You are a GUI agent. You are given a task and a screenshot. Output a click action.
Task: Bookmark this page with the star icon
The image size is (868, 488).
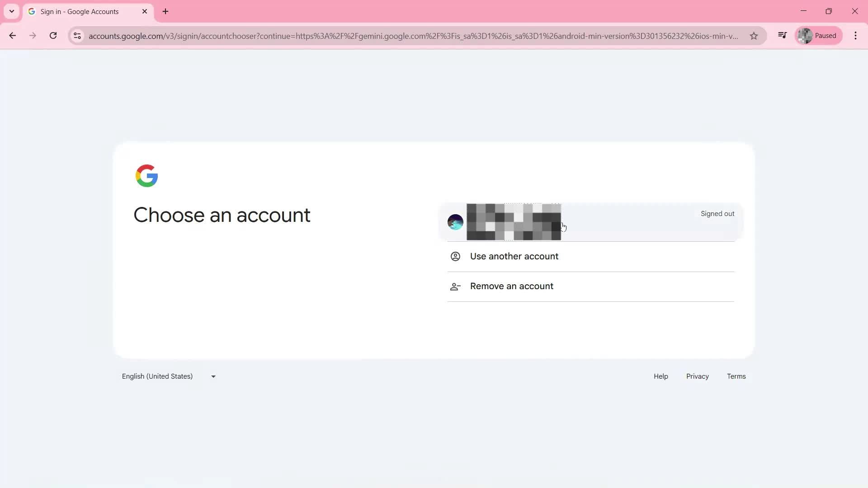[754, 36]
